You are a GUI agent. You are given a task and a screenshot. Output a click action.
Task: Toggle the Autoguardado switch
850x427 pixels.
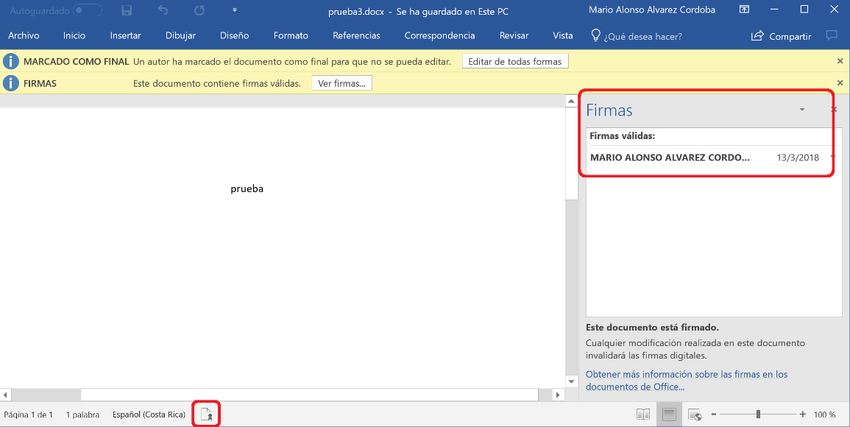tap(88, 10)
